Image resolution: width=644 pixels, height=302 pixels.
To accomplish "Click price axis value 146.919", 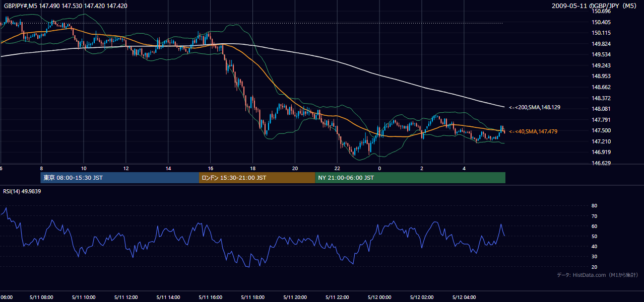I will pyautogui.click(x=601, y=152).
